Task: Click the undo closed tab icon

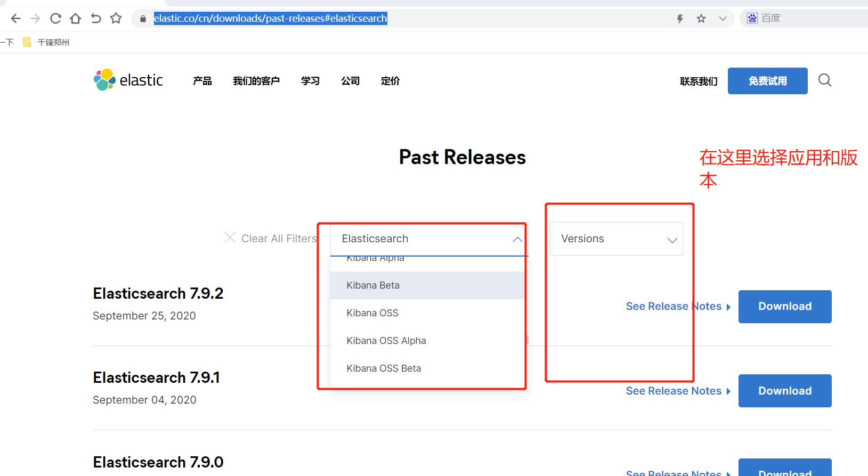Action: (x=96, y=19)
